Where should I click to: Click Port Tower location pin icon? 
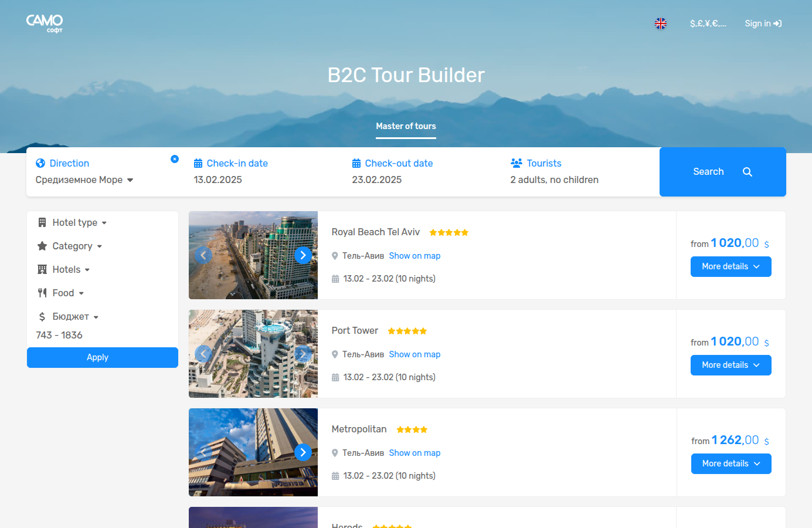point(335,354)
